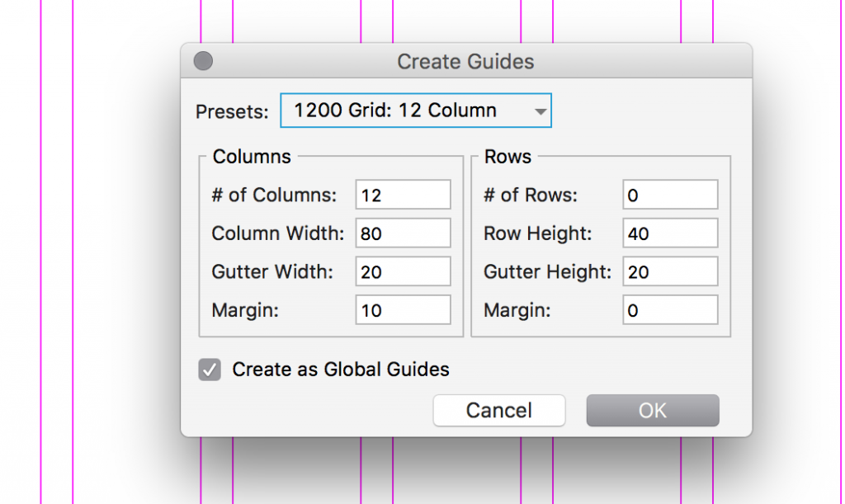Toggle Create as Global Guides checkbox
This screenshot has width=845, height=504.
click(x=210, y=370)
